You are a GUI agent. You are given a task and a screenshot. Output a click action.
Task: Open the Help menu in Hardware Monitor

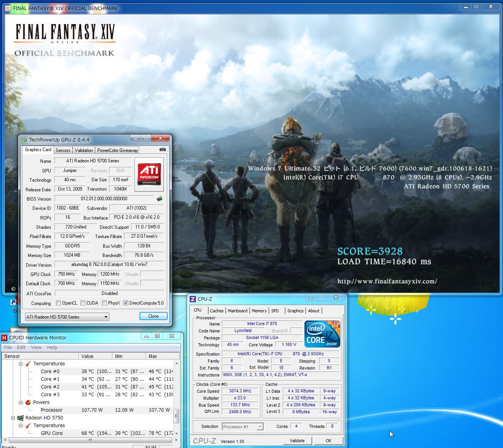pyautogui.click(x=52, y=347)
